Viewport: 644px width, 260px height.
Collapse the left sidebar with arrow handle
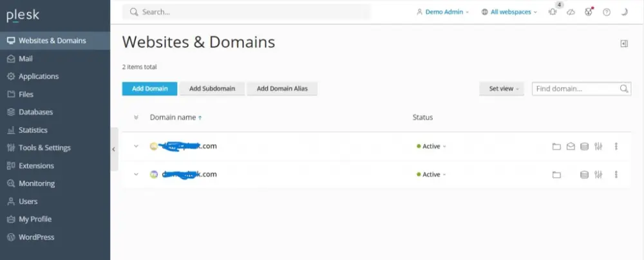[x=114, y=149]
